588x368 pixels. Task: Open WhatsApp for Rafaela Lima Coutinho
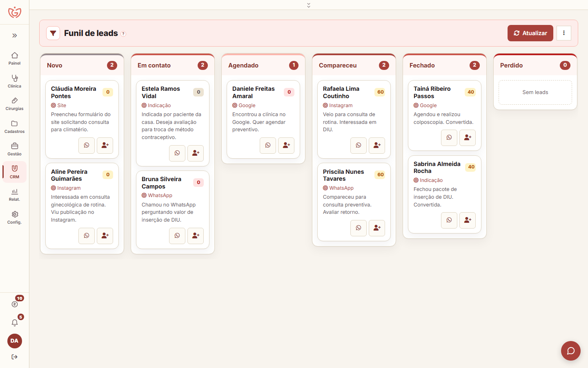click(x=359, y=146)
